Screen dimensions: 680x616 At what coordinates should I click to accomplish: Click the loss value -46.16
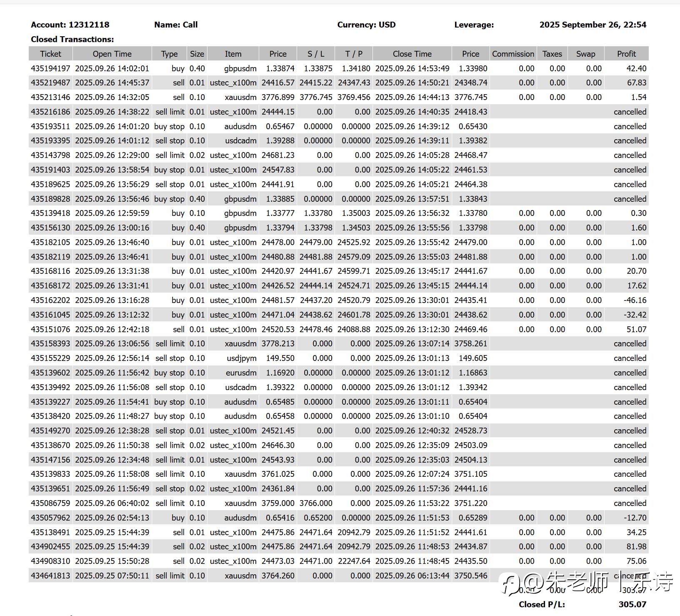(635, 300)
